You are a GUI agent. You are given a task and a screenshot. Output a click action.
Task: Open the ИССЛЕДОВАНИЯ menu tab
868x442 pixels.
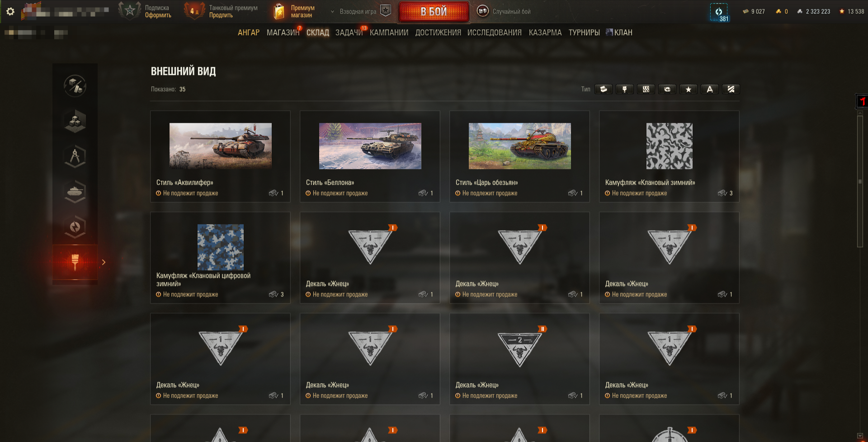pos(494,33)
